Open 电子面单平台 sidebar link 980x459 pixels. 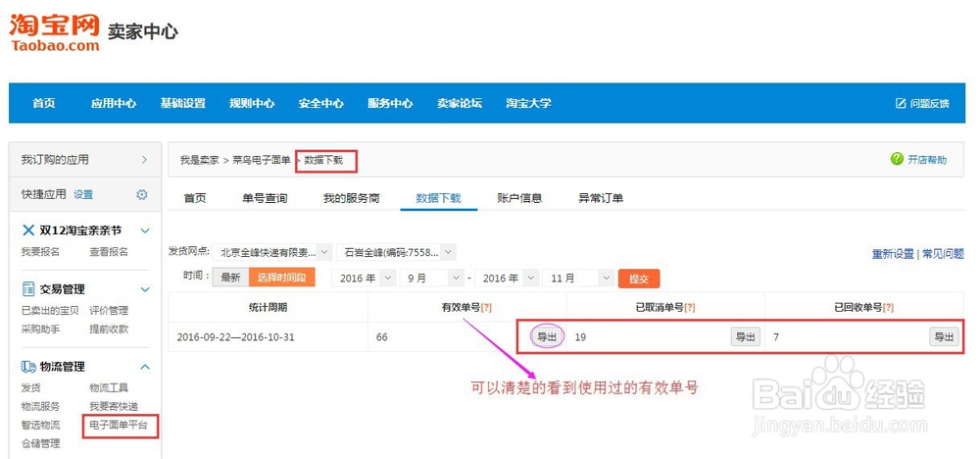click(119, 426)
